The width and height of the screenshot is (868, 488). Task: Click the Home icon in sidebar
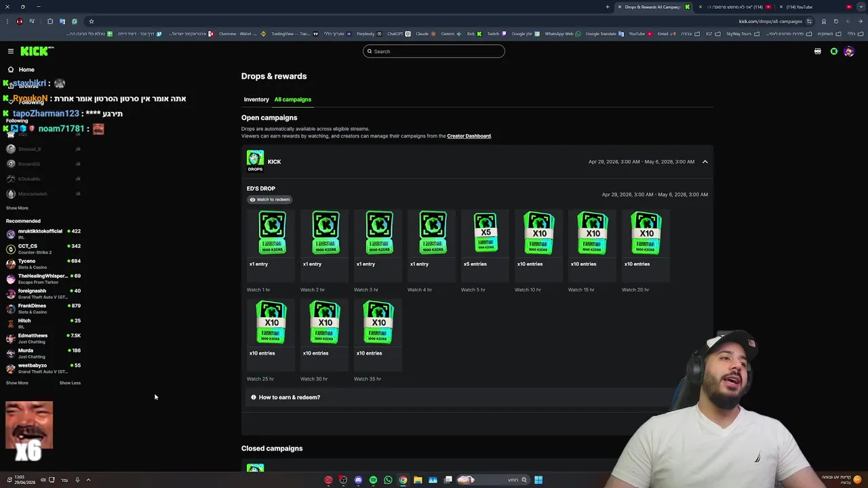click(x=11, y=69)
